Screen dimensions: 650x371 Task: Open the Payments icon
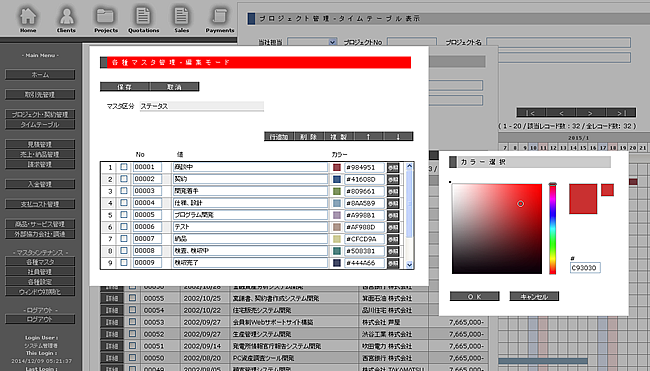click(x=220, y=19)
